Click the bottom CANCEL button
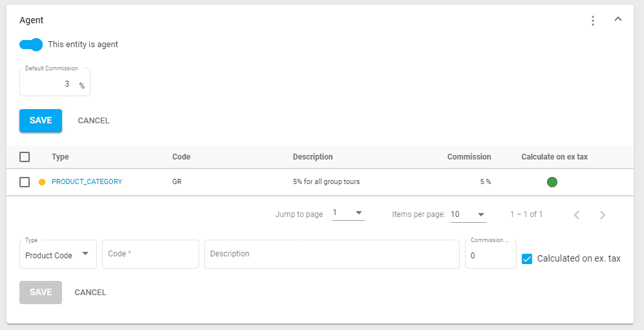Screen dimensions: 644x330 pos(91,293)
